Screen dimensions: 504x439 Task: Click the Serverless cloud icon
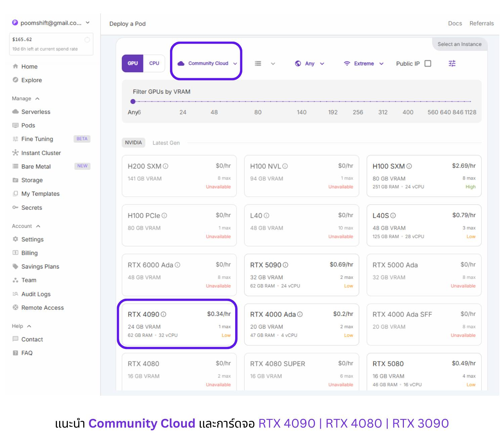[15, 112]
